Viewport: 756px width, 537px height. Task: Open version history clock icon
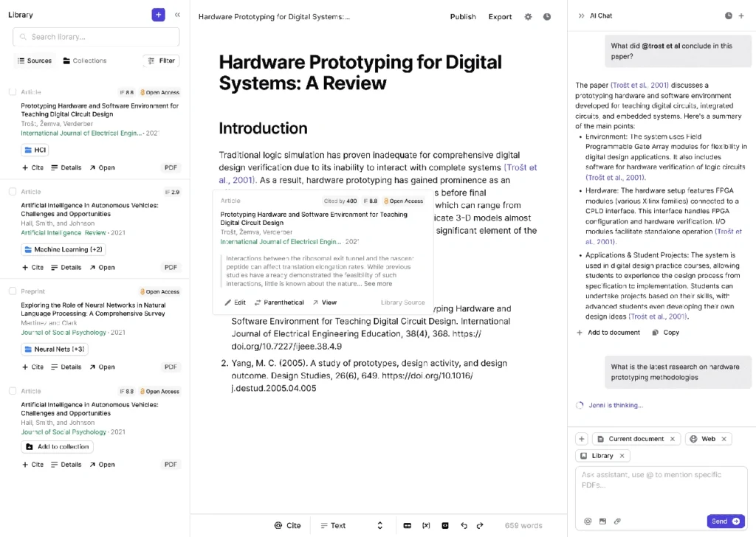point(547,17)
